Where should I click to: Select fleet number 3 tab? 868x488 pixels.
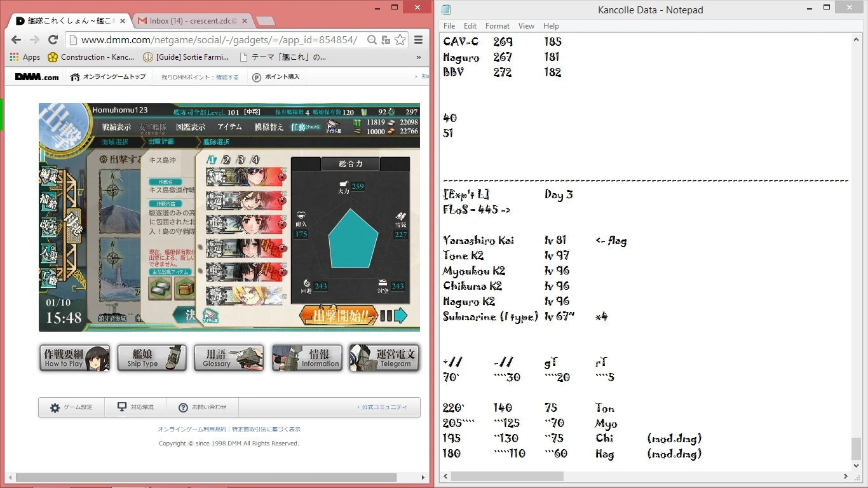[241, 159]
